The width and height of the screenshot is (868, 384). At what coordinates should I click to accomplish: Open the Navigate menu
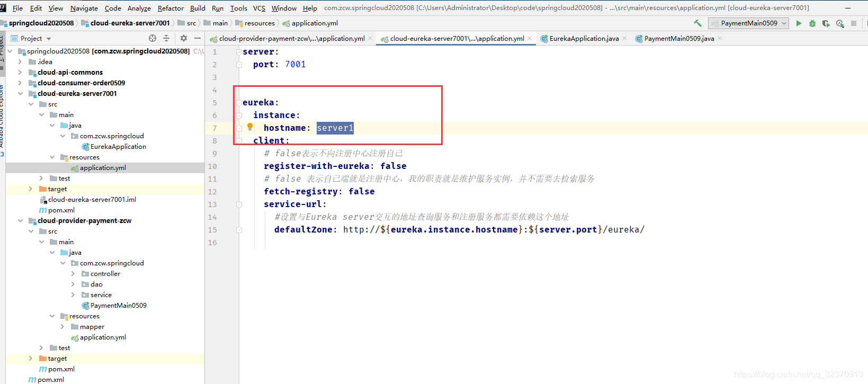coord(84,8)
